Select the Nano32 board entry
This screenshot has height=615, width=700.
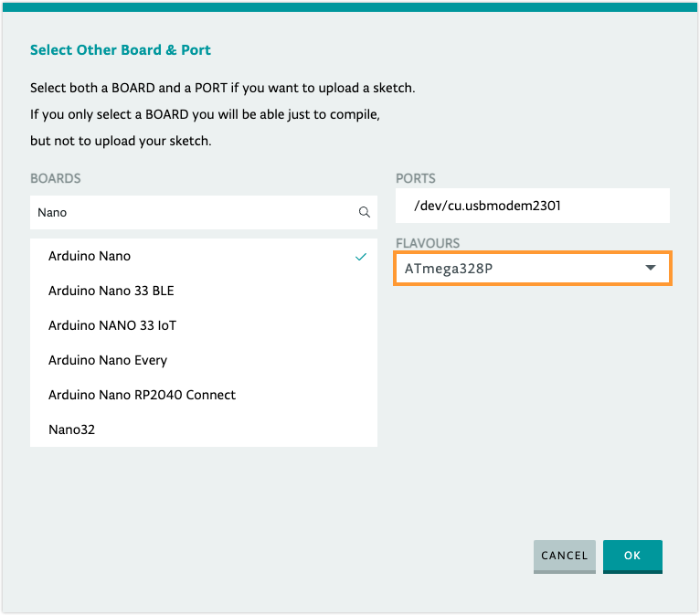(x=71, y=429)
